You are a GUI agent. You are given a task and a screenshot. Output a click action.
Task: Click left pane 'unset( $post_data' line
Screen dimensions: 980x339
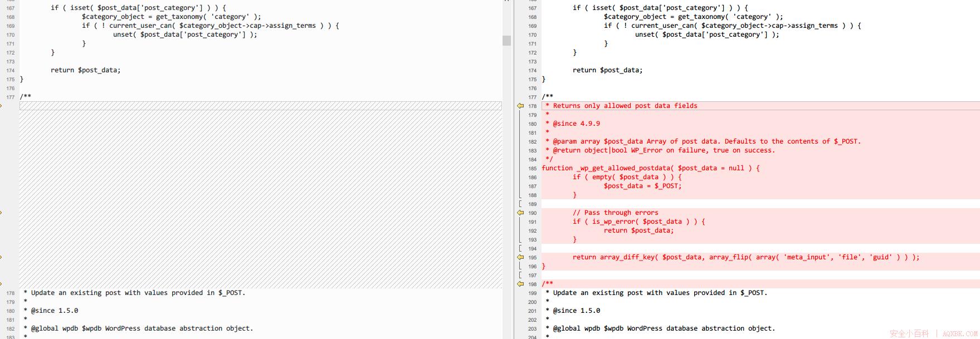click(186, 35)
